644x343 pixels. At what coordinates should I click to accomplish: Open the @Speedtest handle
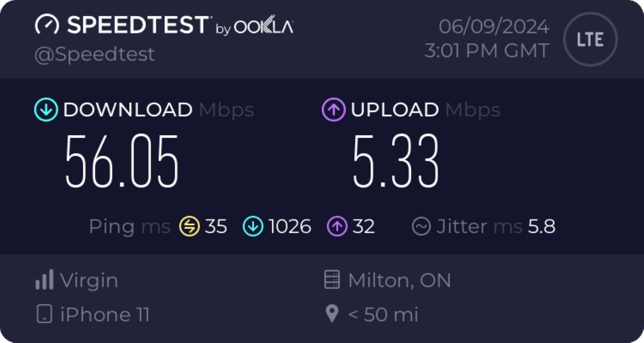coord(94,54)
